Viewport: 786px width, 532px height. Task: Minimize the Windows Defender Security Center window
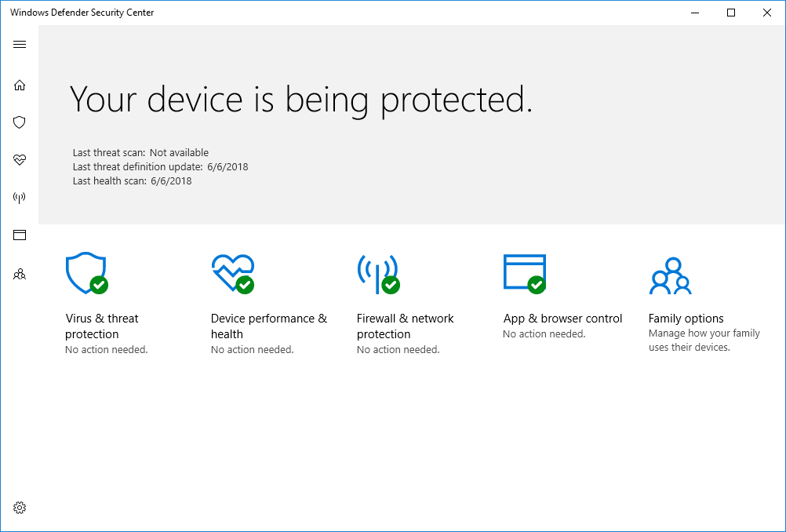695,13
